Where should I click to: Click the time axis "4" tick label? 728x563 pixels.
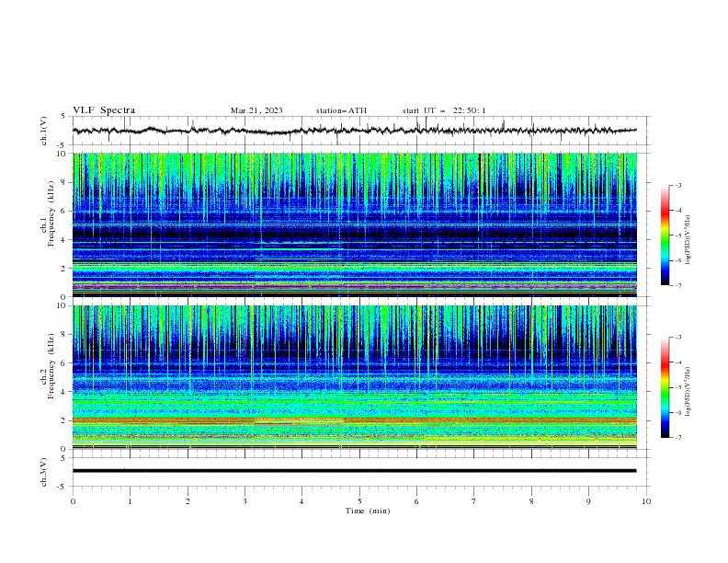[301, 501]
